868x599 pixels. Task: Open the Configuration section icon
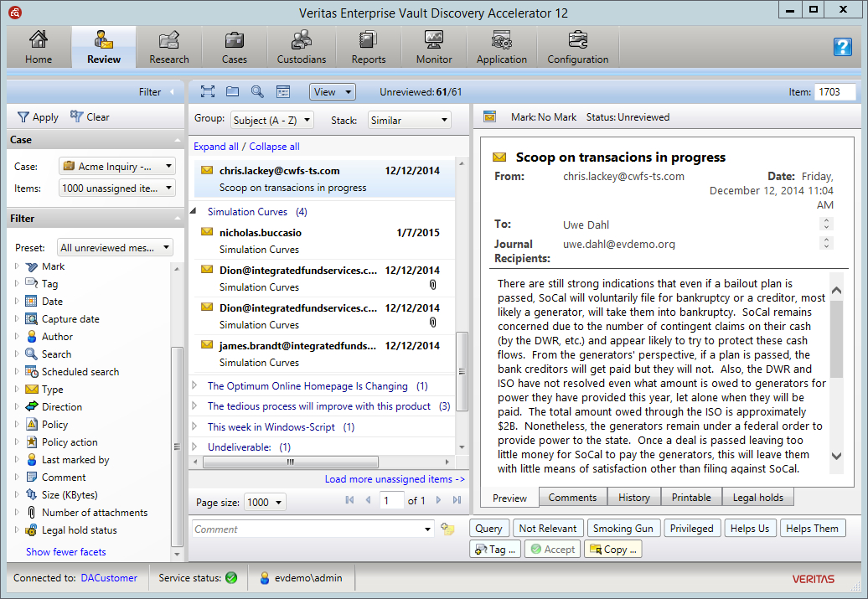[x=578, y=40]
